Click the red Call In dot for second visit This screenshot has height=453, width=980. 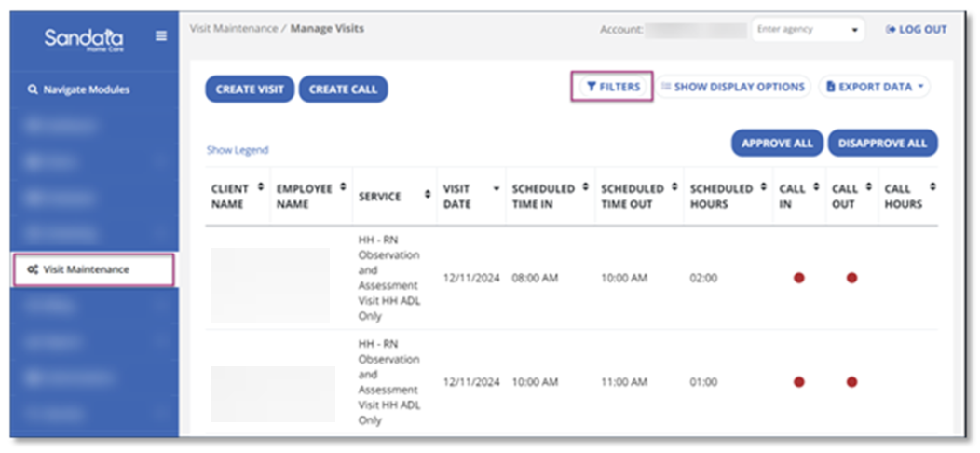(x=798, y=382)
